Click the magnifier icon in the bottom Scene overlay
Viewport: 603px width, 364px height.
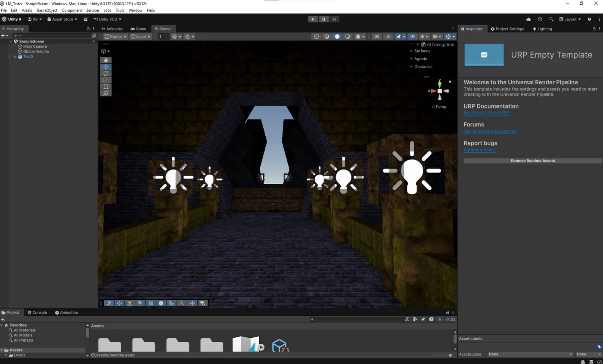pos(182,303)
